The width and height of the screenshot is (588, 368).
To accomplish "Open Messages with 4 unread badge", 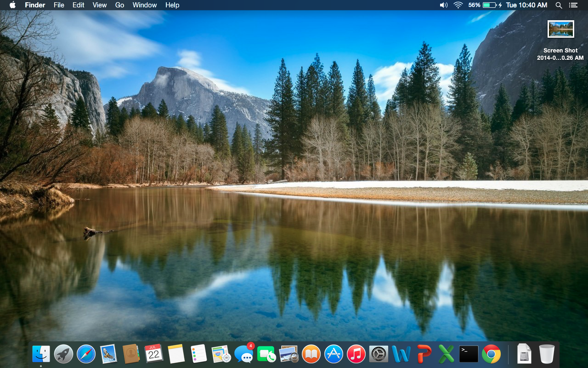I will [x=243, y=353].
